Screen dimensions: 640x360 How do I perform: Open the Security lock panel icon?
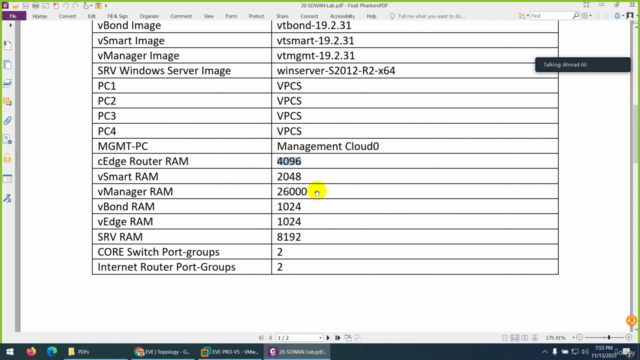pyautogui.click(x=8, y=158)
